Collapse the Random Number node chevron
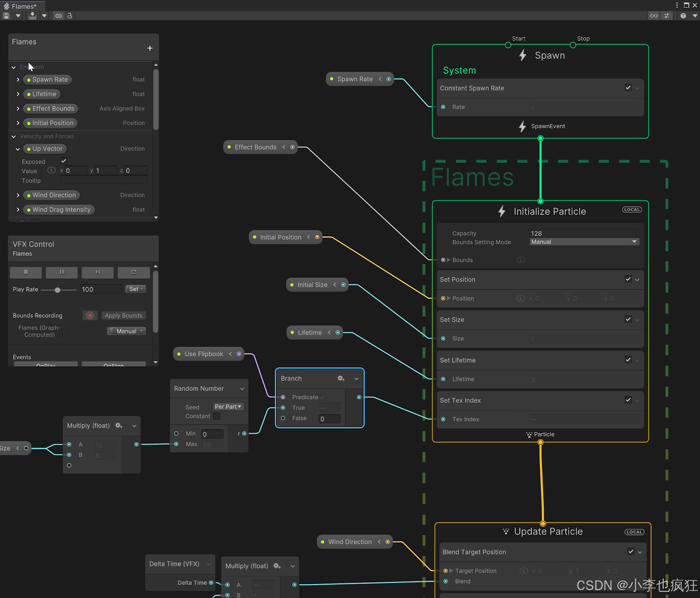This screenshot has height=598, width=700. click(242, 389)
